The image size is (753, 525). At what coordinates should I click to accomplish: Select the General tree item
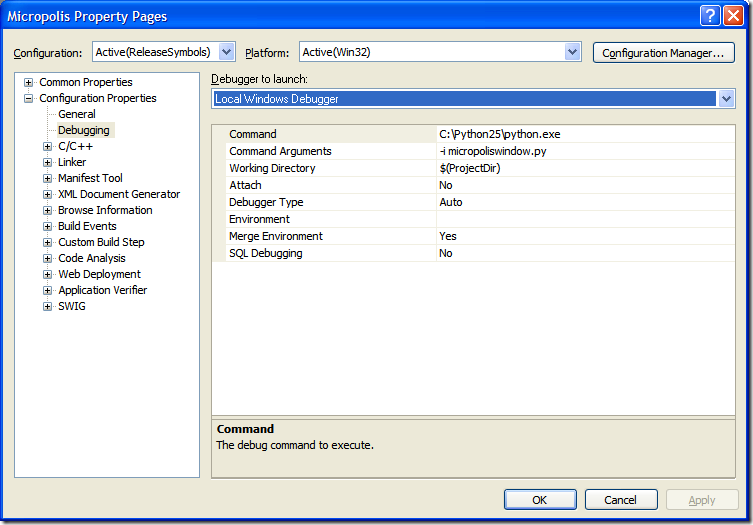click(x=77, y=114)
